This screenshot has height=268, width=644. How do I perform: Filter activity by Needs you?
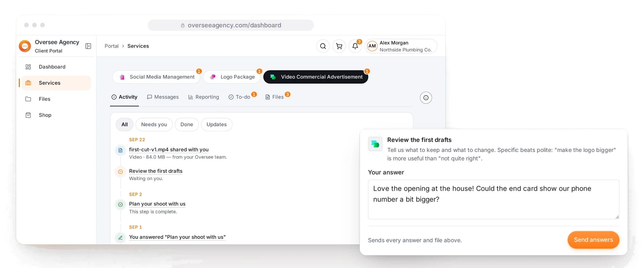(x=154, y=124)
